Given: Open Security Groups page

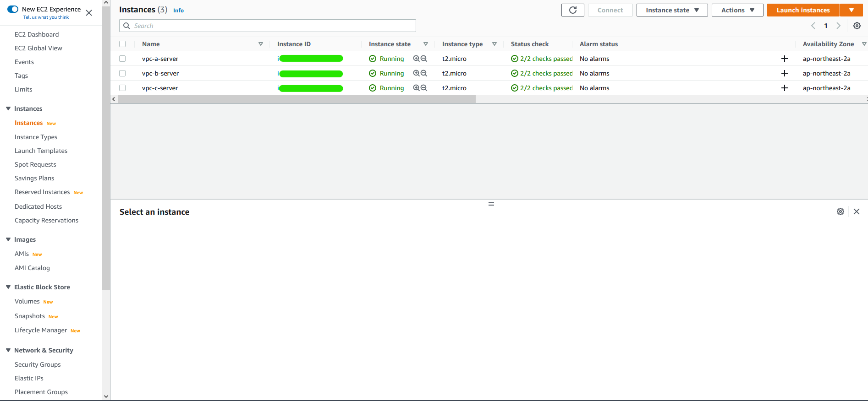Looking at the screenshot, I should [x=38, y=364].
